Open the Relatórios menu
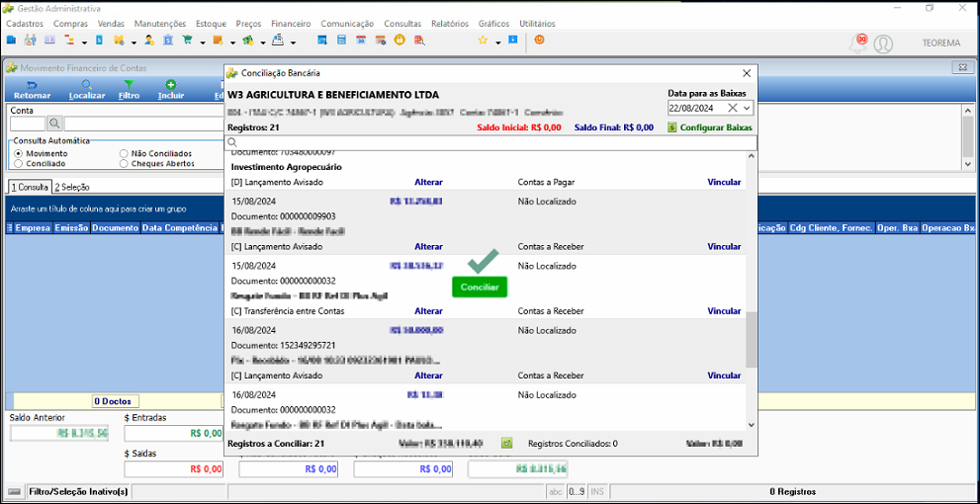This screenshot has height=504, width=980. click(449, 24)
